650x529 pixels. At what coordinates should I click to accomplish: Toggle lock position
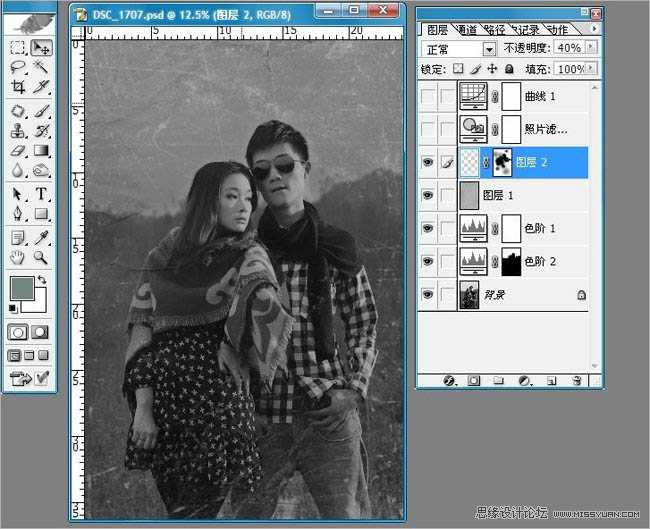[x=492, y=68]
